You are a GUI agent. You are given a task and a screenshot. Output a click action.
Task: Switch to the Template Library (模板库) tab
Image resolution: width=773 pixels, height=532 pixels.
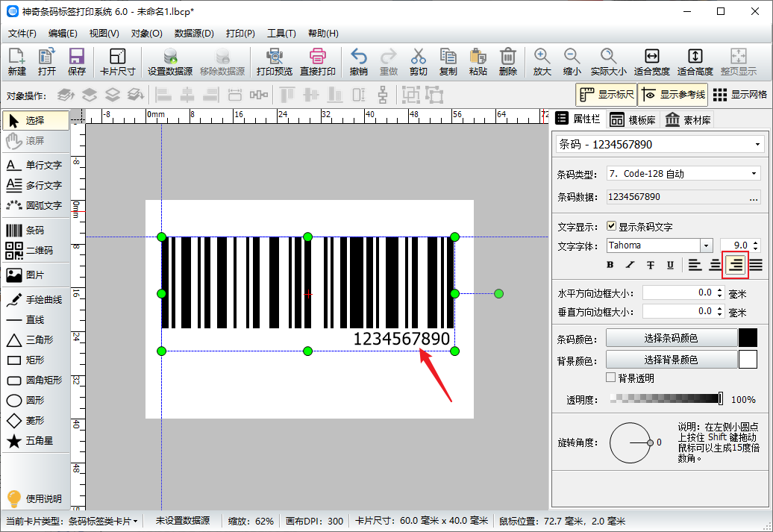click(x=632, y=120)
